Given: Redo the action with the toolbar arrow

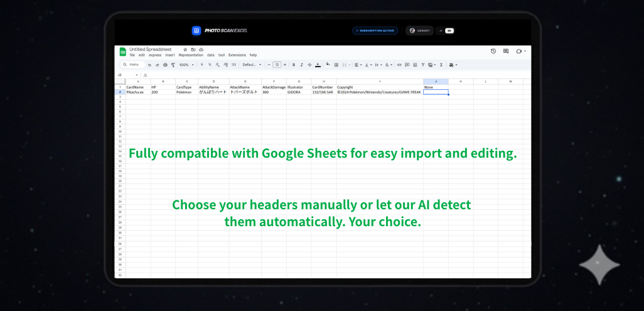Looking at the screenshot, I should tap(158, 65).
